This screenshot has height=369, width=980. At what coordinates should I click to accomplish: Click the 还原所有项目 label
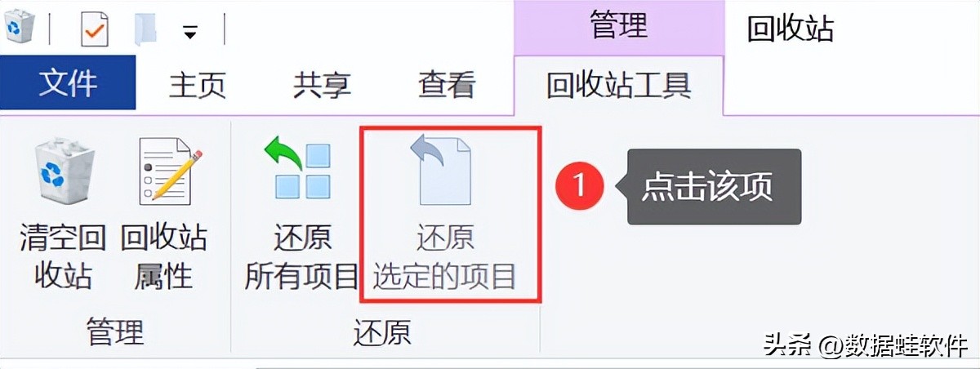(x=301, y=256)
